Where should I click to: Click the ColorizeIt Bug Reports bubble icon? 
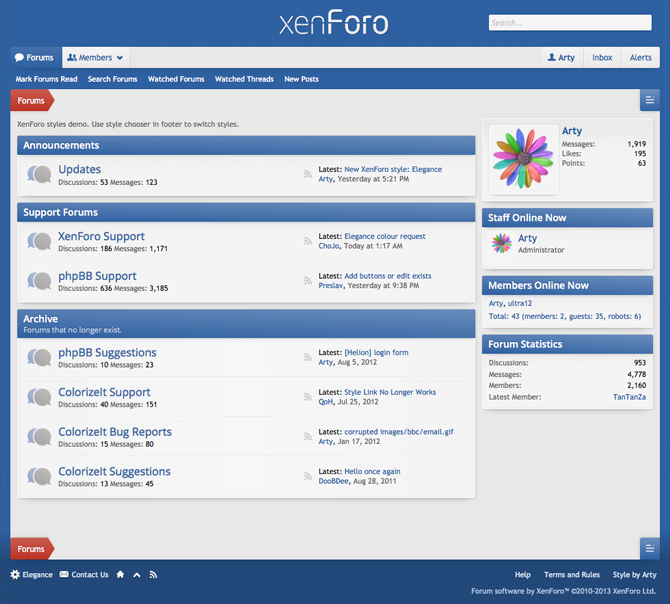click(x=39, y=437)
